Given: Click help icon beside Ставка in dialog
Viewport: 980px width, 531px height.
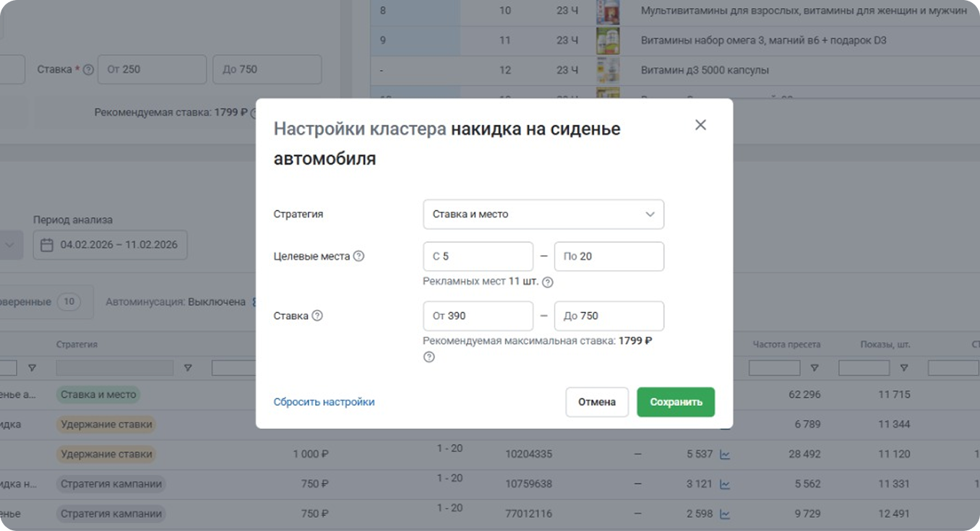Looking at the screenshot, I should (317, 316).
